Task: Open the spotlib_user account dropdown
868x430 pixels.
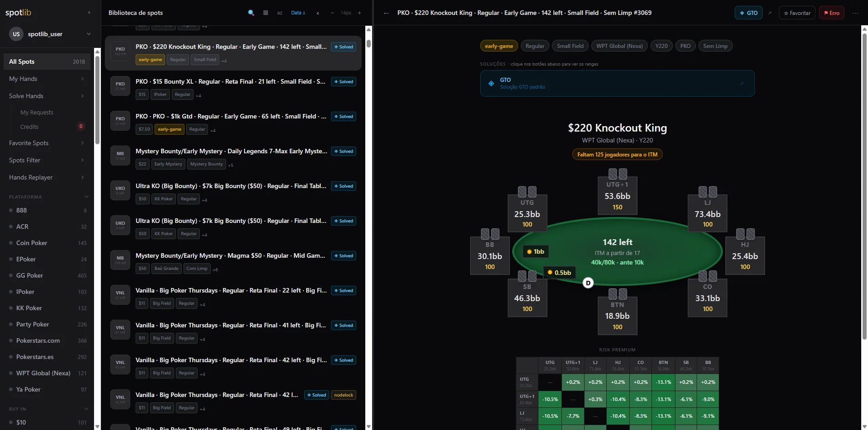Action: coord(50,34)
